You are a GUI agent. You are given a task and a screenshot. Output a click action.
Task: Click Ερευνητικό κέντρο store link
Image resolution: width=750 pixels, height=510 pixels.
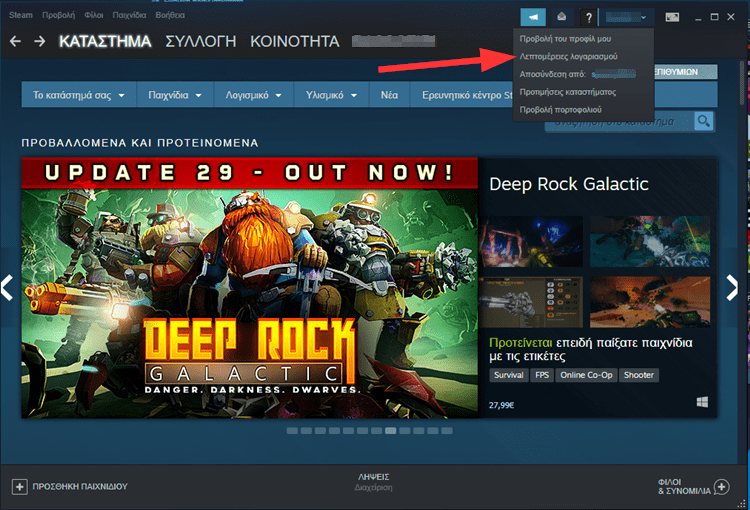[462, 95]
